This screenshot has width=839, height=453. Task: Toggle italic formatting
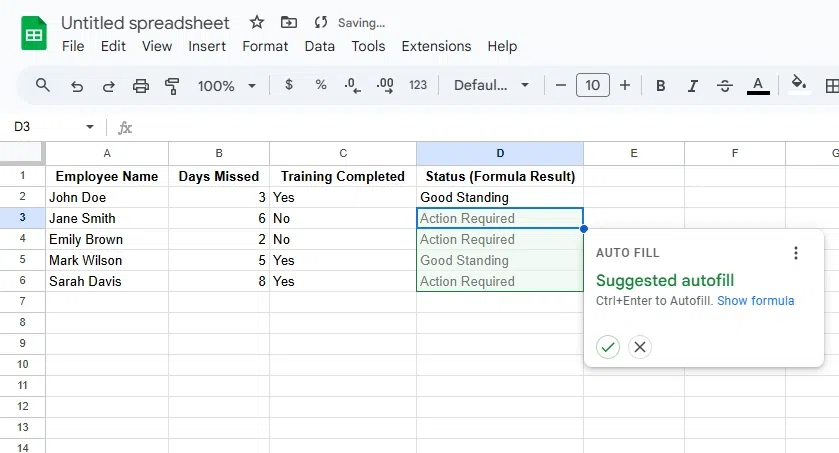(x=692, y=86)
